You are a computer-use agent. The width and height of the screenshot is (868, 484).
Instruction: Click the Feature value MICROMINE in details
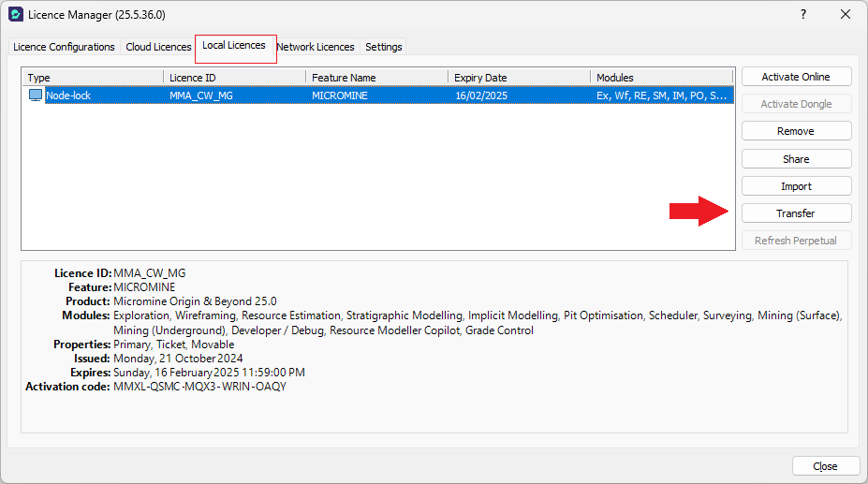tap(144, 286)
